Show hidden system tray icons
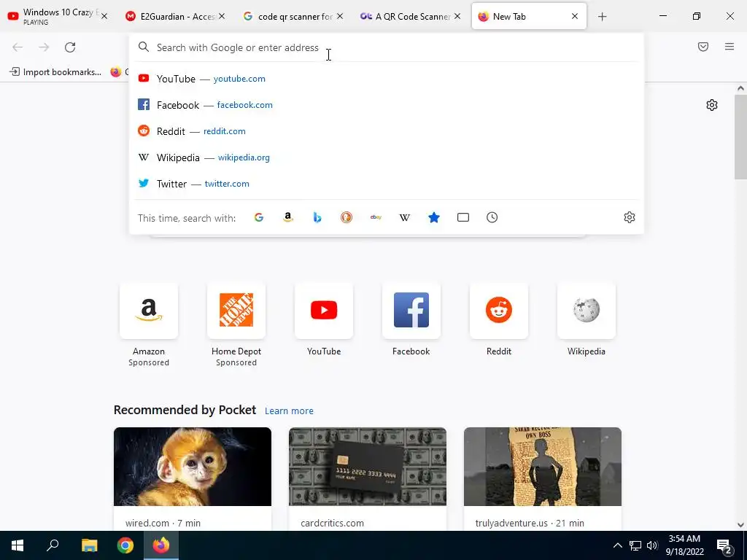The height and width of the screenshot is (560, 747). pyautogui.click(x=617, y=545)
